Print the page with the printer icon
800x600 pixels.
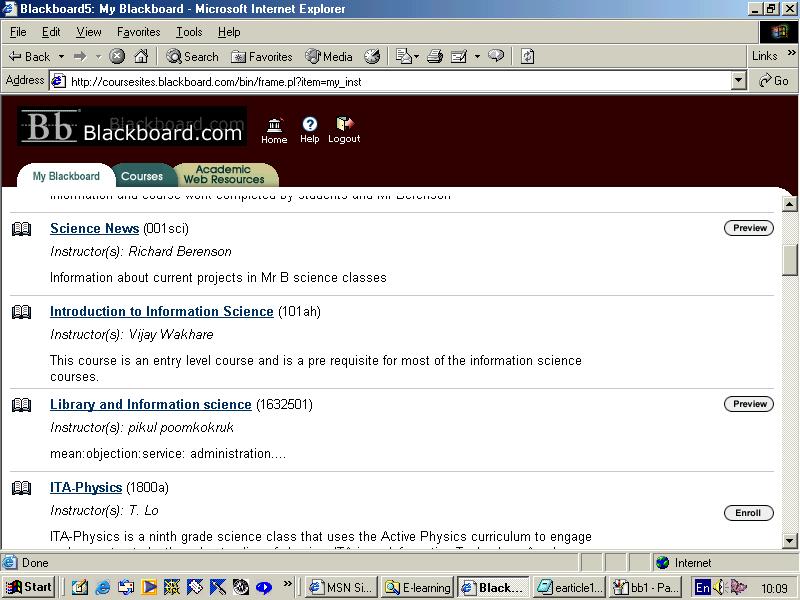click(x=435, y=56)
